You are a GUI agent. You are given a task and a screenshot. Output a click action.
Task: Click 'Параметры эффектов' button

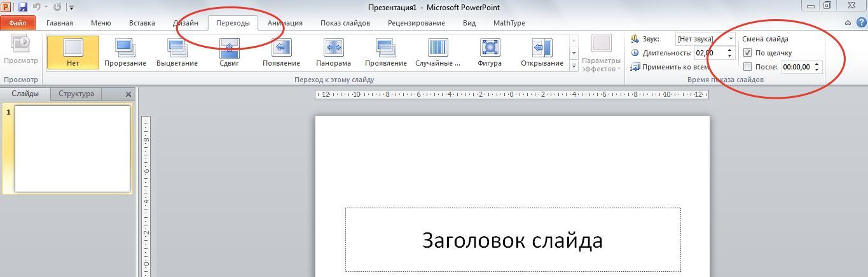click(x=601, y=53)
